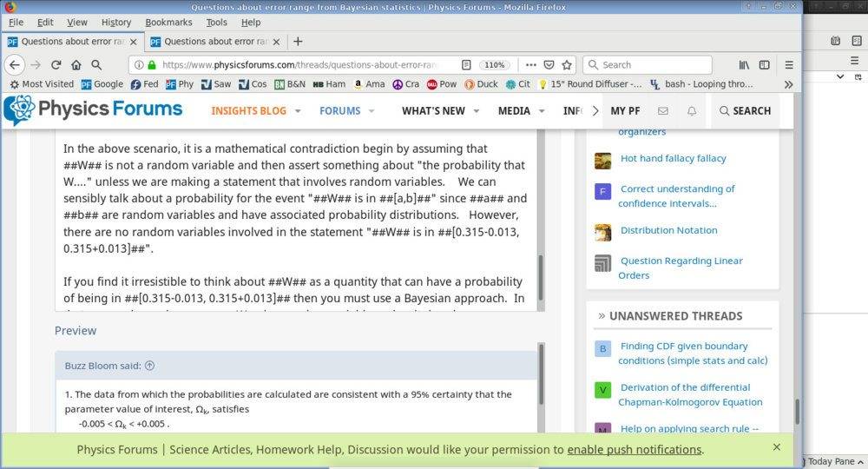Viewport: 868px width, 469px height.
Task: Show more bookmarks with the double chevron
Action: pos(789,84)
